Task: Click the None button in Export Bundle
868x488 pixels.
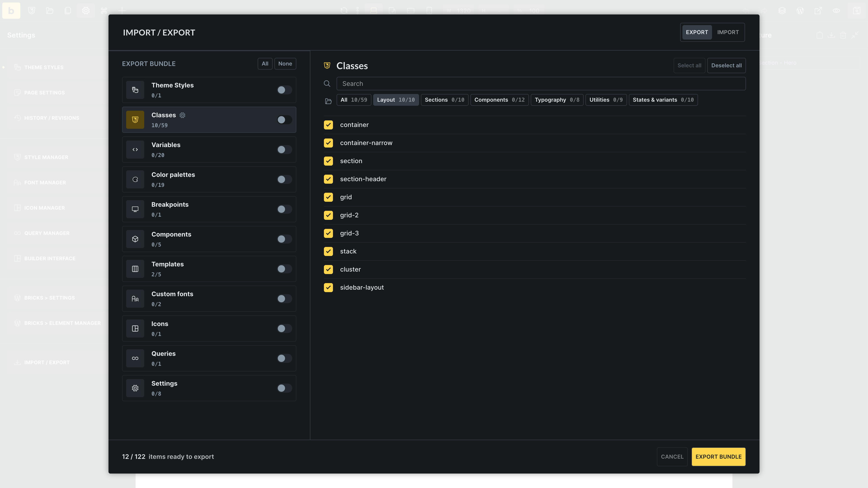Action: point(285,64)
